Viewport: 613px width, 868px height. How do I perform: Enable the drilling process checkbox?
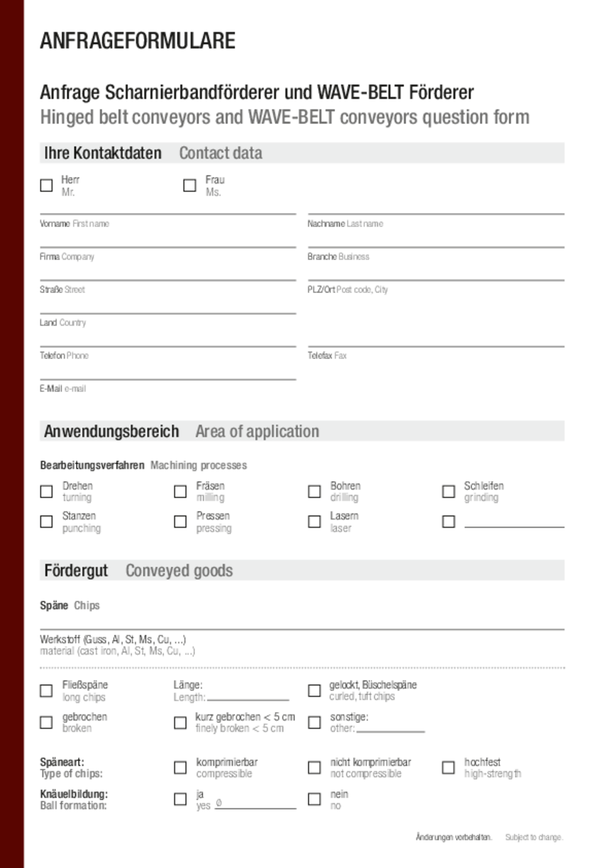[x=314, y=491]
